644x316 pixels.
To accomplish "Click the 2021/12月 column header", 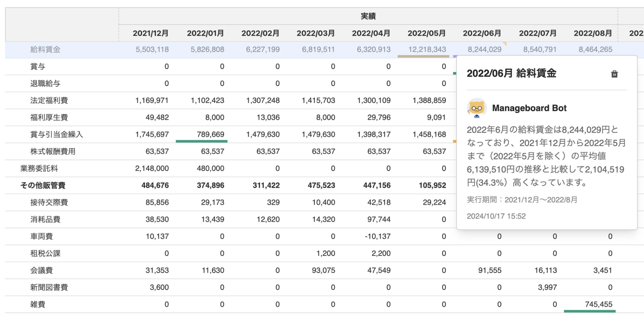I will tap(150, 33).
